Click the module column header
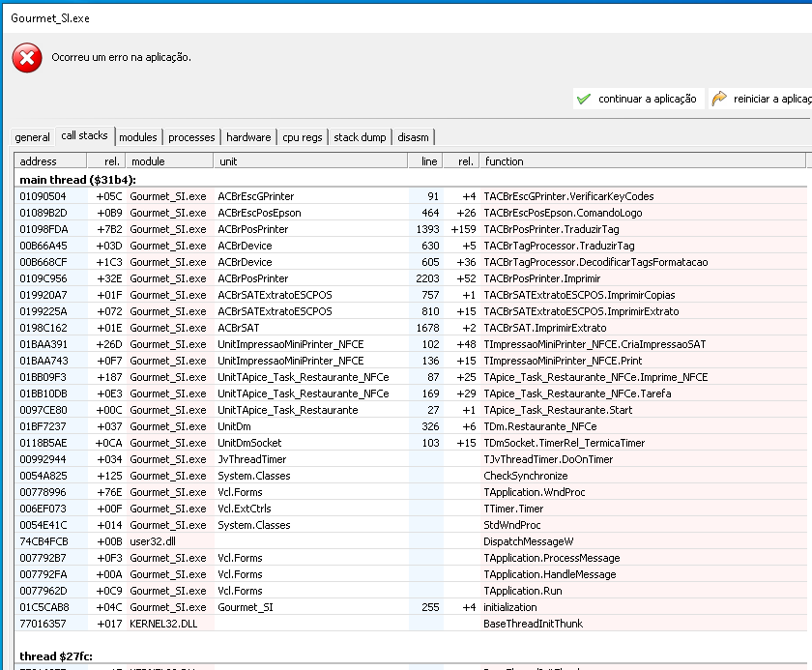Image resolution: width=812 pixels, height=670 pixels. tap(169, 161)
